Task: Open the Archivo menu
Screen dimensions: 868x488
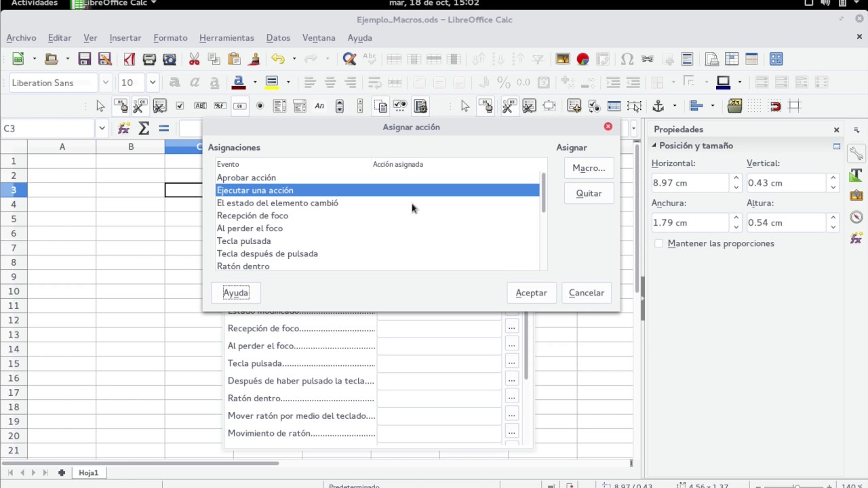Action: (21, 38)
